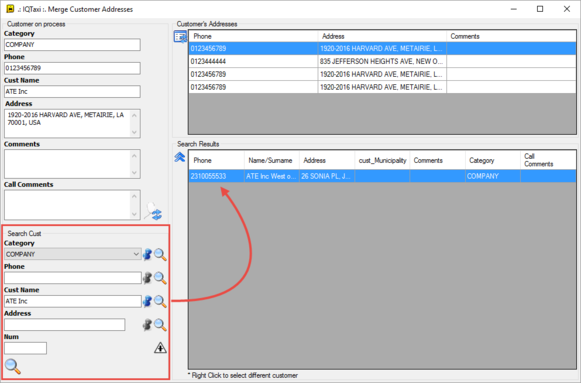Click down arrow of Call Comments scrollbar
The width and height of the screenshot is (581, 383).
[135, 214]
